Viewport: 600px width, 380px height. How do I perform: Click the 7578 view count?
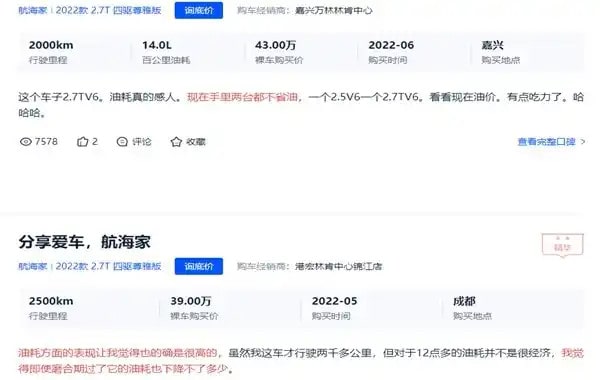(46, 142)
